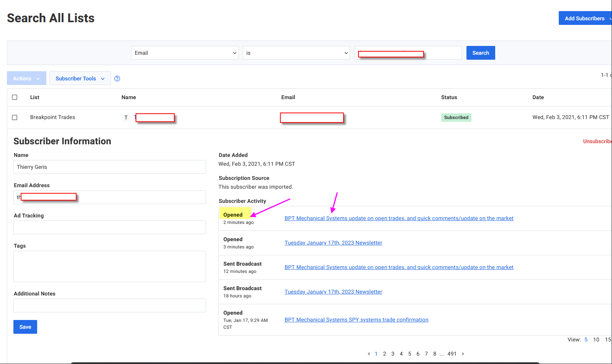This screenshot has width=612, height=364.
Task: Go to page 491 in pagination
Action: coord(452,354)
